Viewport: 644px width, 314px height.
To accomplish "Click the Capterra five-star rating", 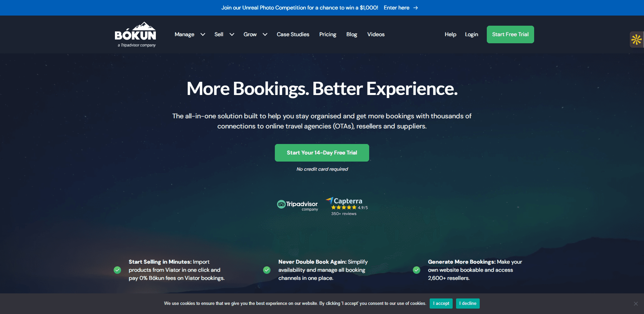I will pyautogui.click(x=344, y=208).
